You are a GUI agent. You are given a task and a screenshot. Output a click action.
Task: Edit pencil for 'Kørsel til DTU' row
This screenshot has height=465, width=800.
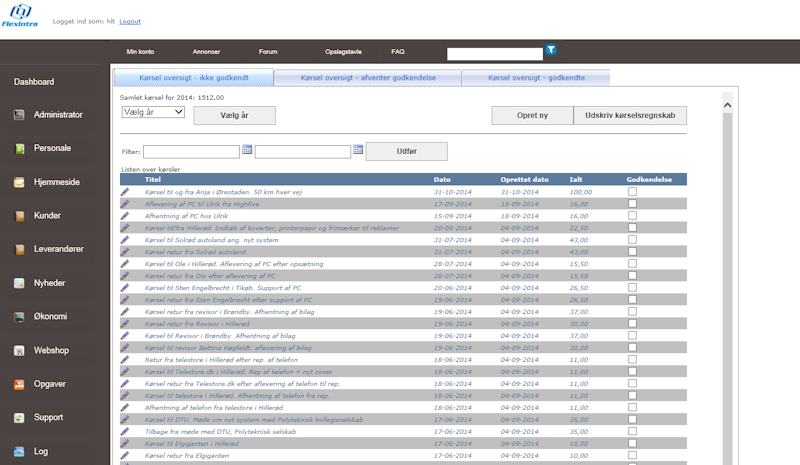(125, 420)
